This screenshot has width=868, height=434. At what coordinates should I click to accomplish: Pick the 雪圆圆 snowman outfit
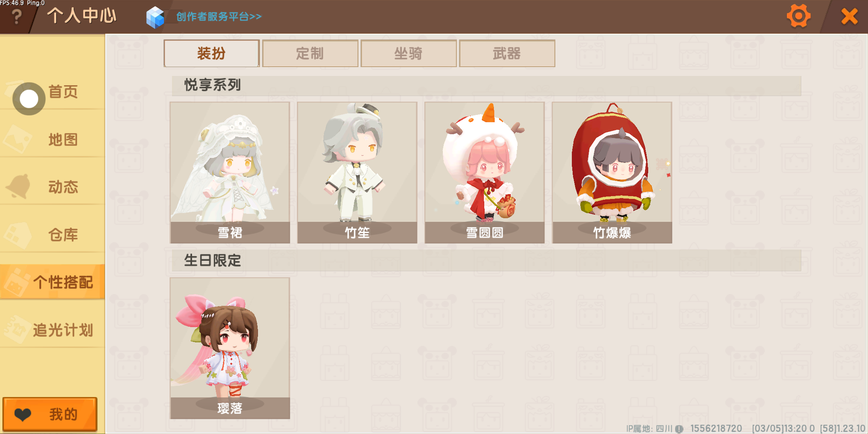(x=485, y=172)
